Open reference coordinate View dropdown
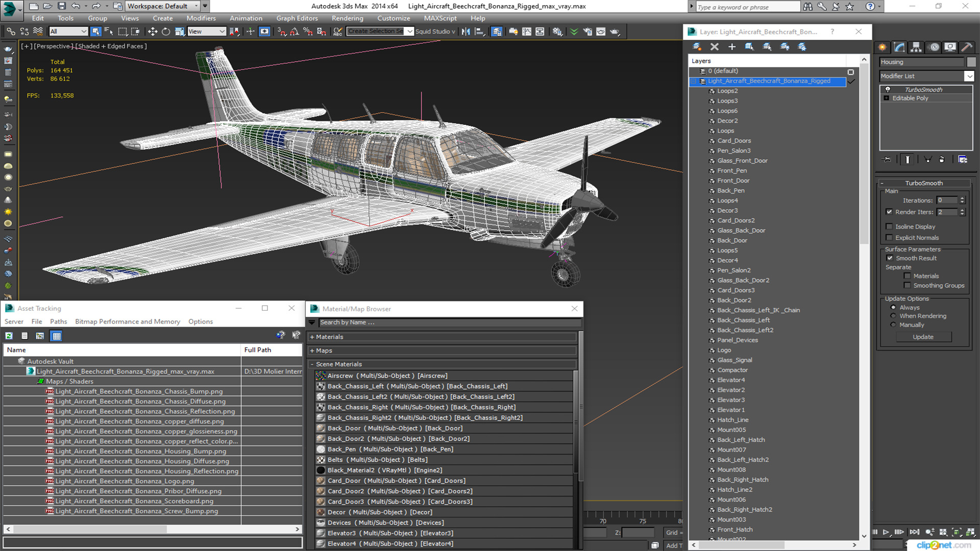The image size is (980, 551). click(206, 32)
